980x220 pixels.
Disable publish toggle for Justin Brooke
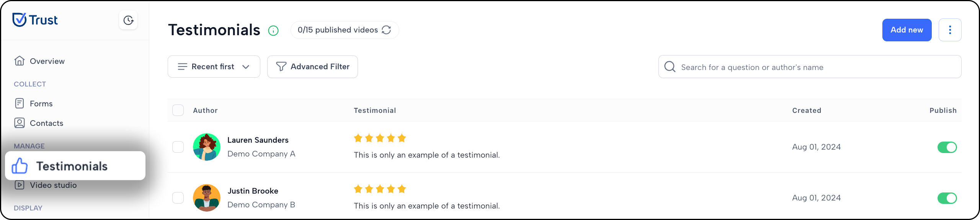click(x=947, y=198)
